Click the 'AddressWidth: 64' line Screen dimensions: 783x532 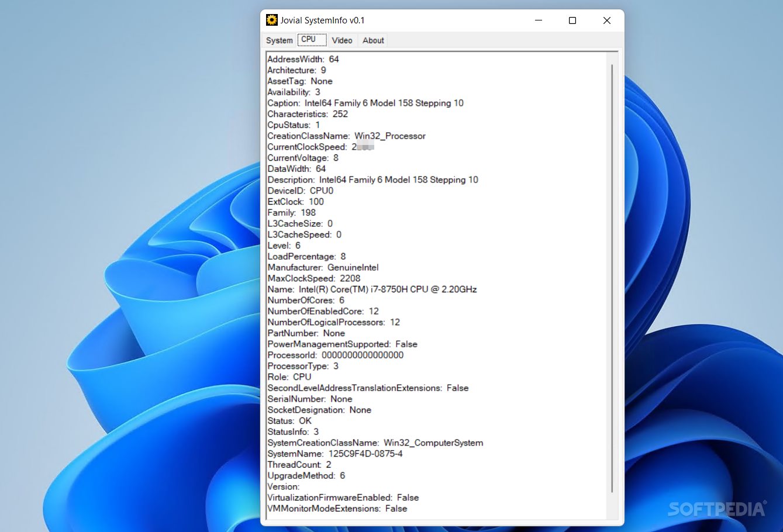[303, 59]
